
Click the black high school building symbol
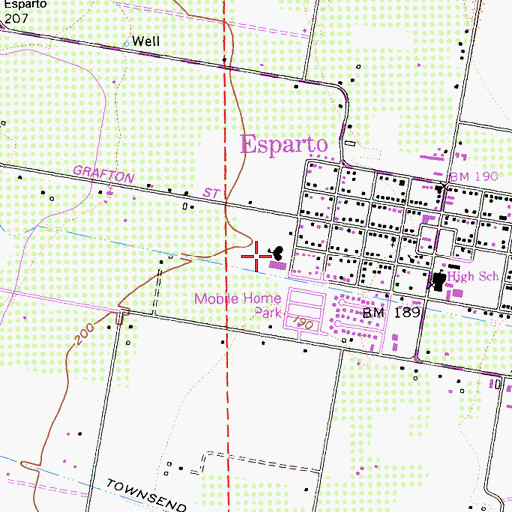(x=439, y=280)
